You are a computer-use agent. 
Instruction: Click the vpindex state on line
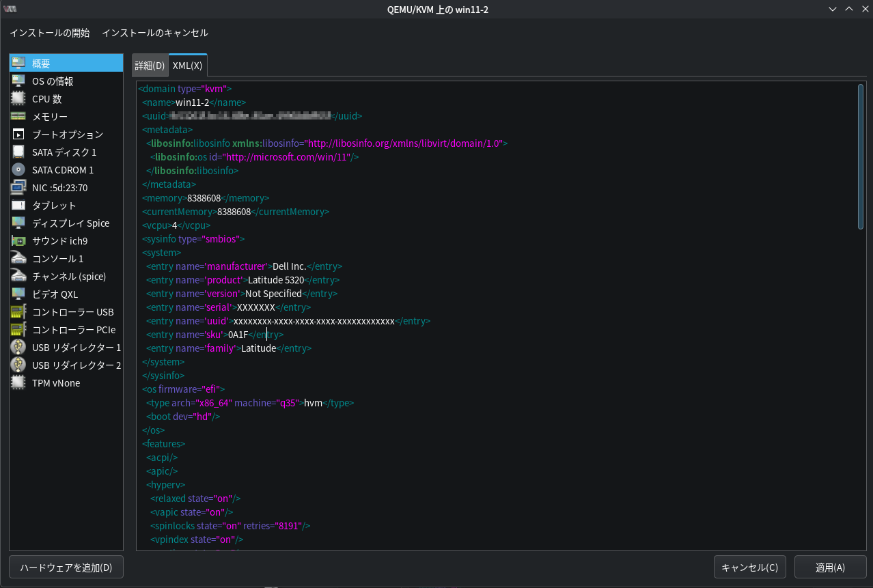(x=197, y=540)
